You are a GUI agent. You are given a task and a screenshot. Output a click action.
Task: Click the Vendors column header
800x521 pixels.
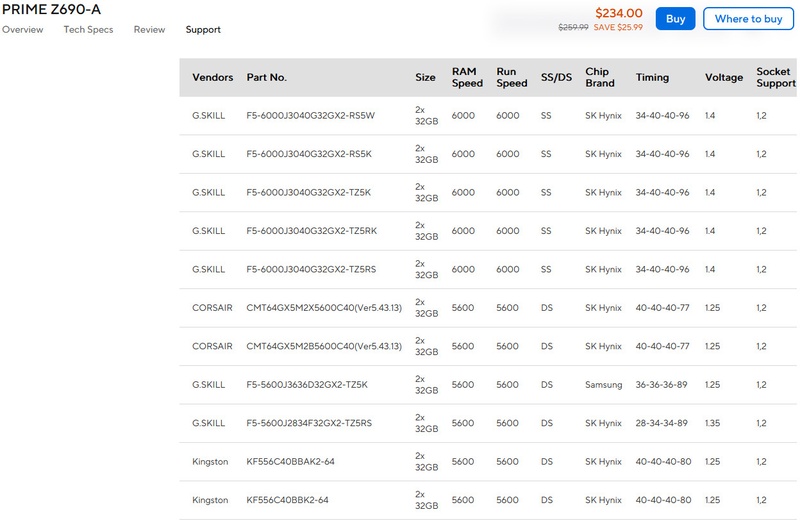pos(212,77)
